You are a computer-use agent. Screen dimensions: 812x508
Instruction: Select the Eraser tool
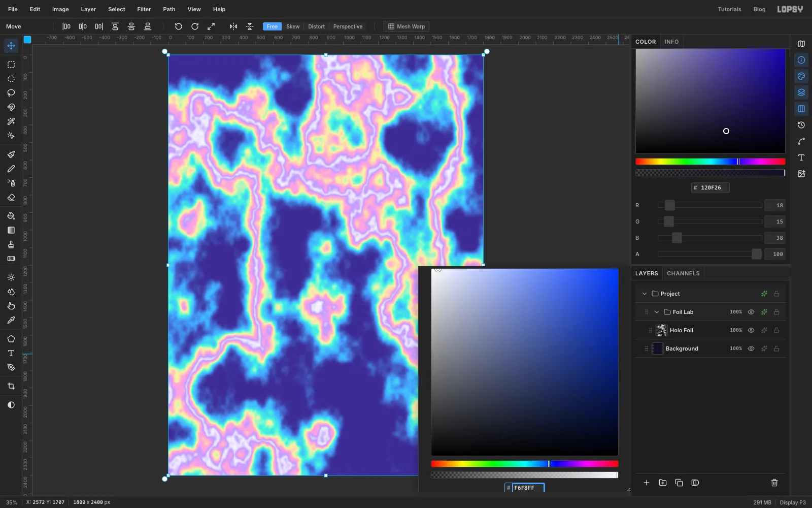(x=11, y=197)
